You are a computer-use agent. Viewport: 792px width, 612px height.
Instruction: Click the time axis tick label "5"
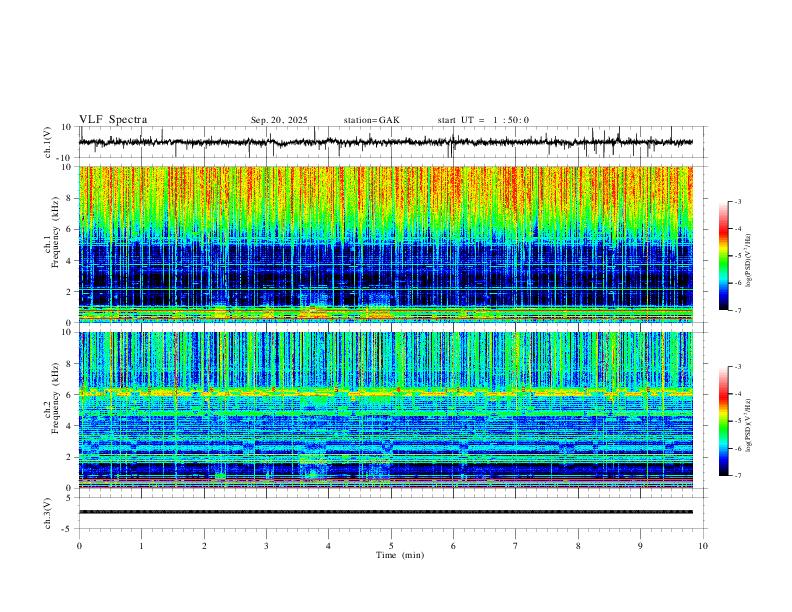pos(391,546)
